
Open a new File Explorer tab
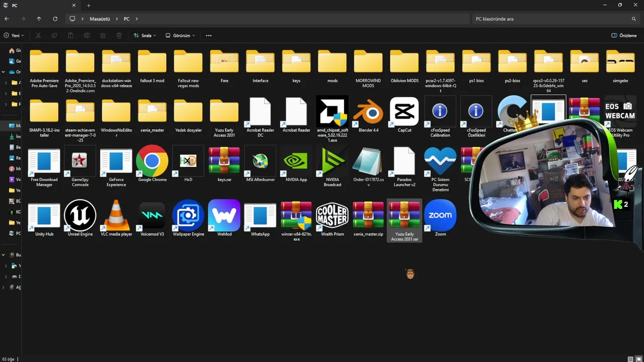tap(89, 6)
